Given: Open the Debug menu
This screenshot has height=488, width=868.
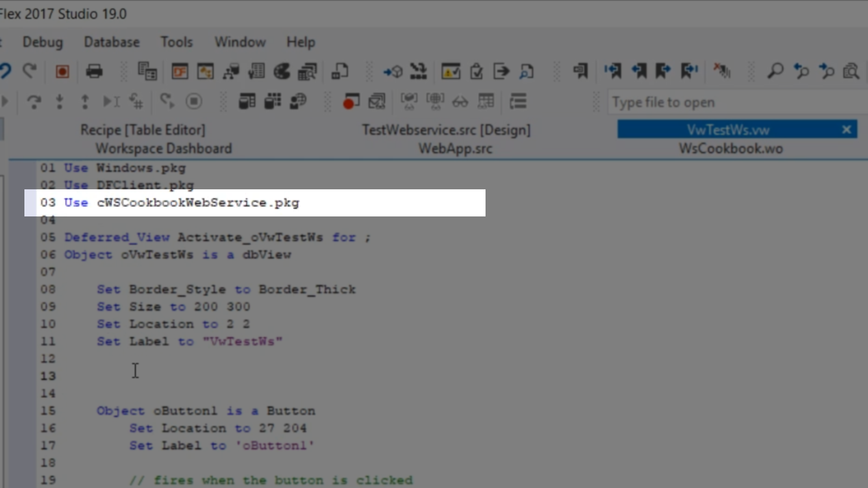Looking at the screenshot, I should click(43, 42).
